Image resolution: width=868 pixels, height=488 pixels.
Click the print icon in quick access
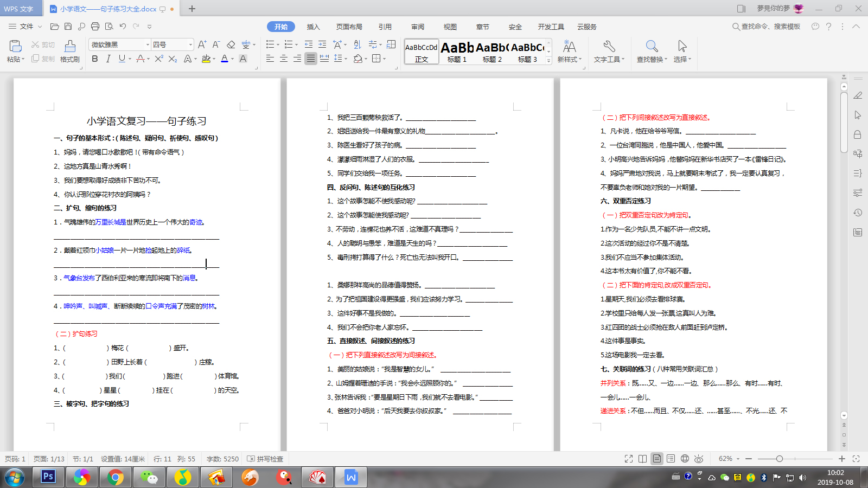[x=95, y=26]
